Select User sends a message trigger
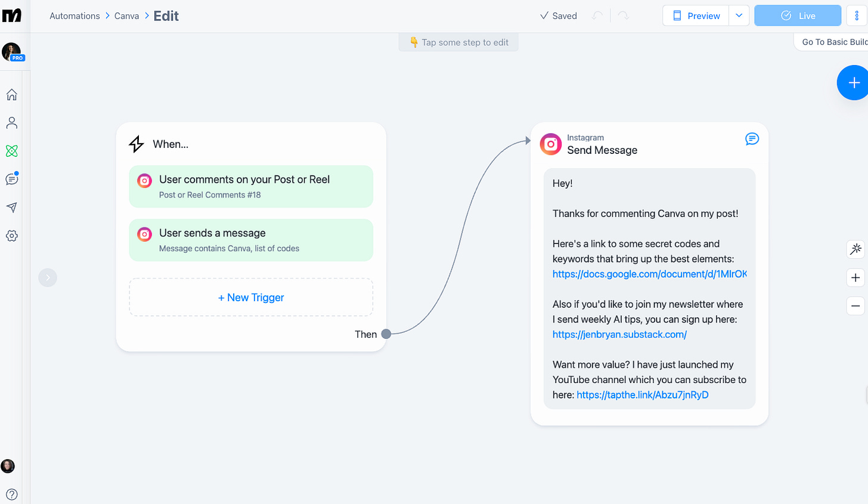Screen dimensions: 868x504 coord(251,240)
